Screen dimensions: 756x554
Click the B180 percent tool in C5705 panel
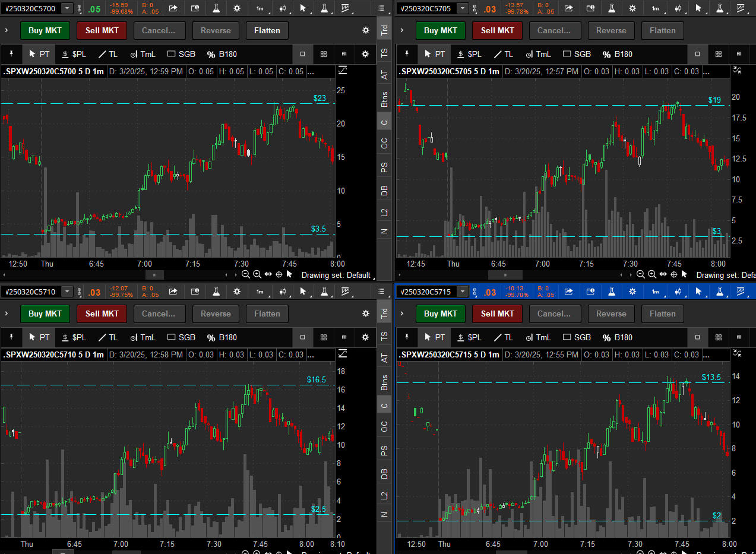click(616, 54)
